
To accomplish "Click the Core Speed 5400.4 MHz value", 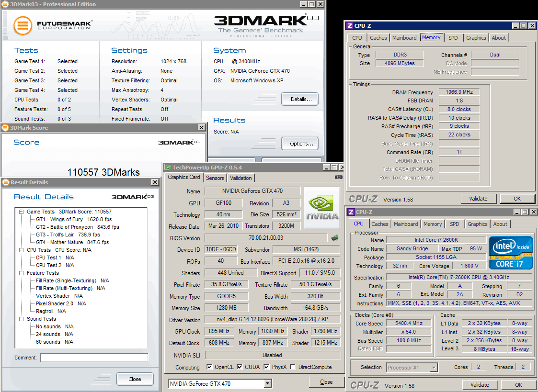I will (x=409, y=323).
